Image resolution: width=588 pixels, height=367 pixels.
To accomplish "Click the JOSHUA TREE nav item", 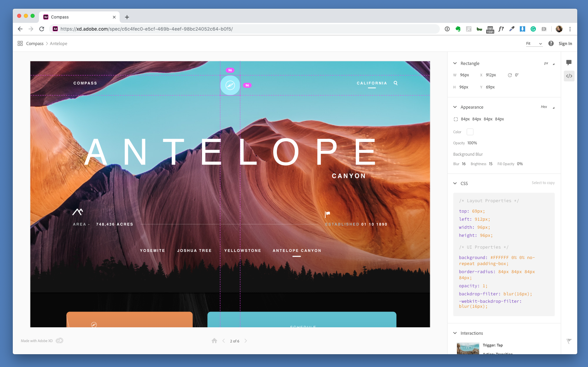I will (x=195, y=251).
